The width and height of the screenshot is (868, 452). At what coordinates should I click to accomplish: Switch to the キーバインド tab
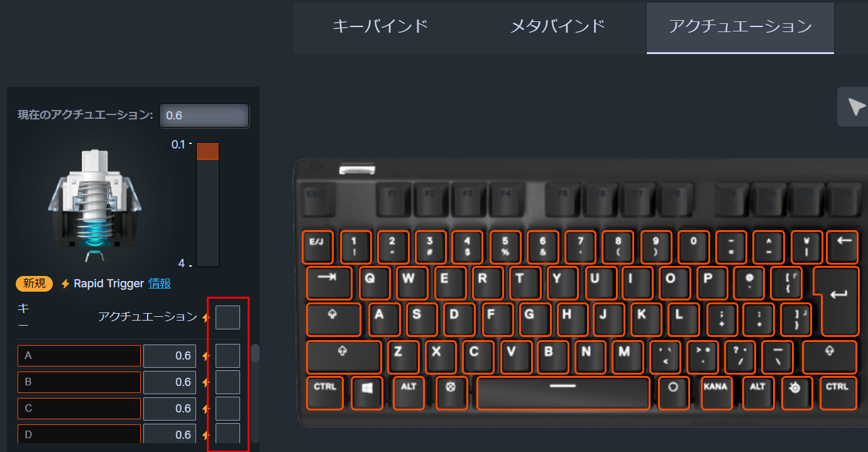(x=380, y=26)
